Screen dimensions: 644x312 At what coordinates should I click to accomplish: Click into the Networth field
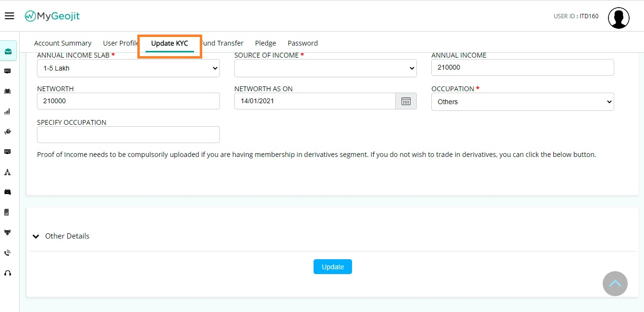coord(128,101)
